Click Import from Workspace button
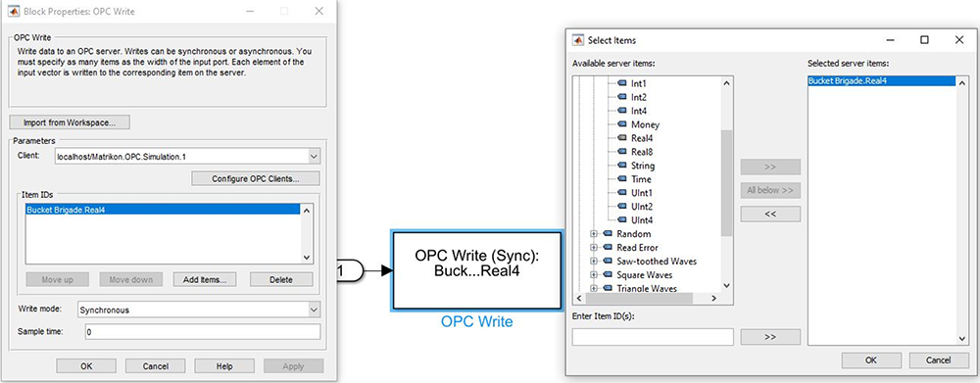The height and width of the screenshot is (383, 980). pyautogui.click(x=70, y=122)
